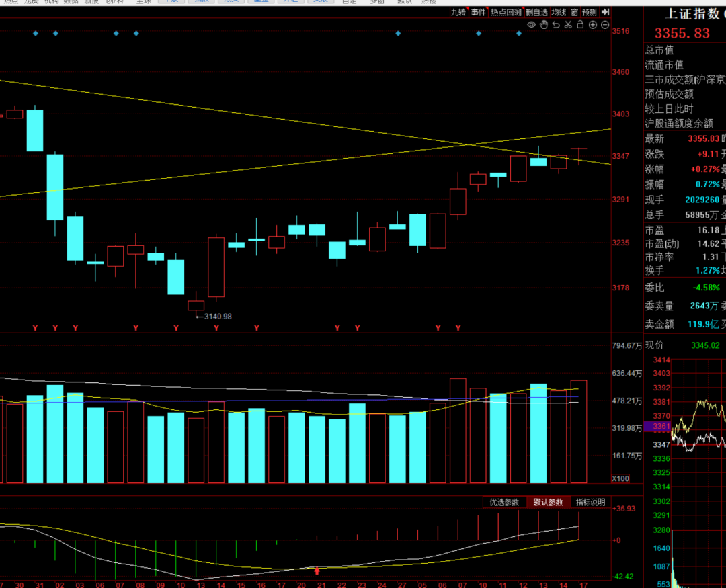Select the hand pan tool
The width and height of the screenshot is (726, 588).
click(x=544, y=25)
